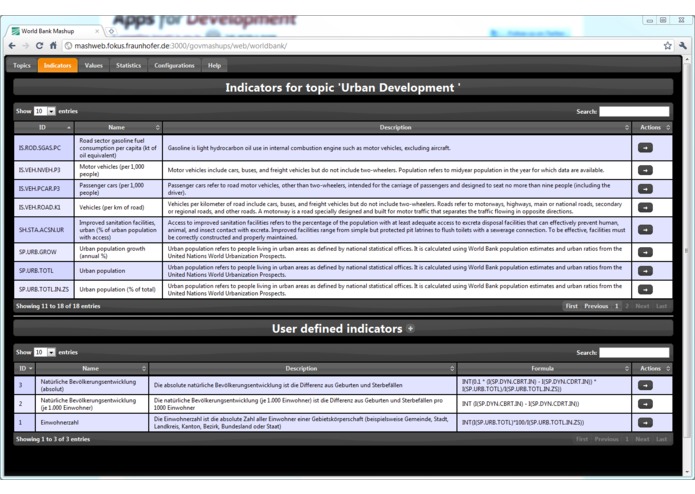Sort topic indicators by Description column
Image resolution: width=695 pixels, height=494 pixels.
click(397, 127)
